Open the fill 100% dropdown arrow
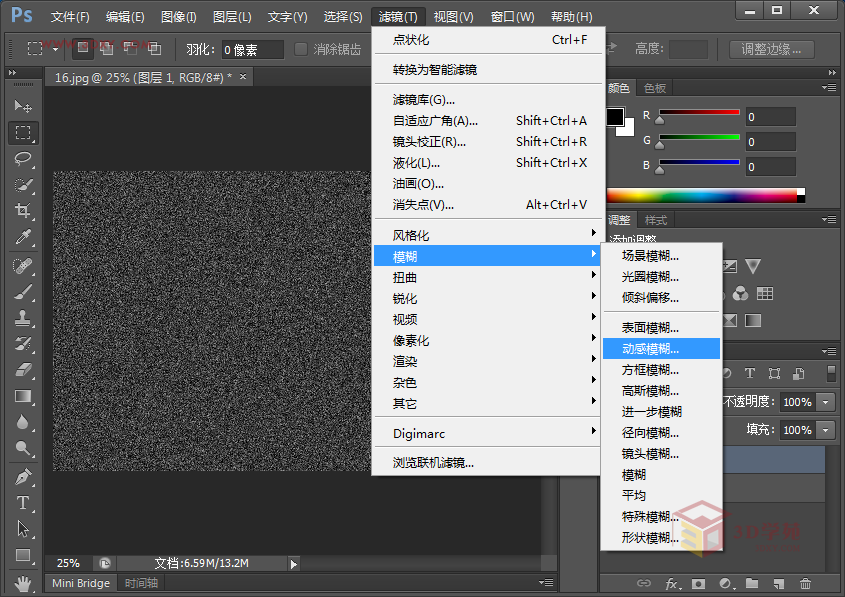This screenshot has height=597, width=845. [x=826, y=430]
